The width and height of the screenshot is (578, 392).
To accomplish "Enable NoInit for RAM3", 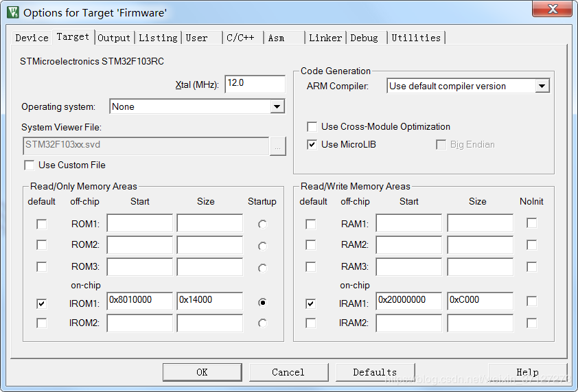I will (x=531, y=266).
